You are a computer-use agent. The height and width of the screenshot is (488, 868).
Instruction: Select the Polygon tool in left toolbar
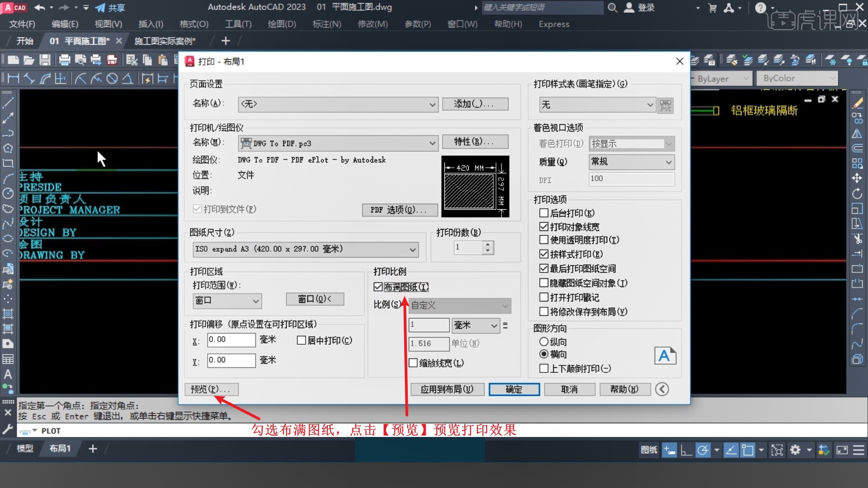pyautogui.click(x=8, y=148)
